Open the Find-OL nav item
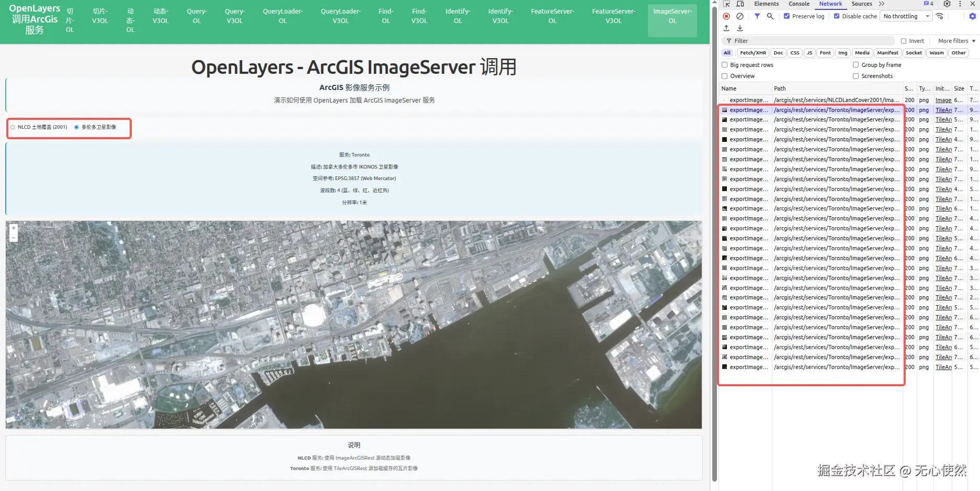 386,16
